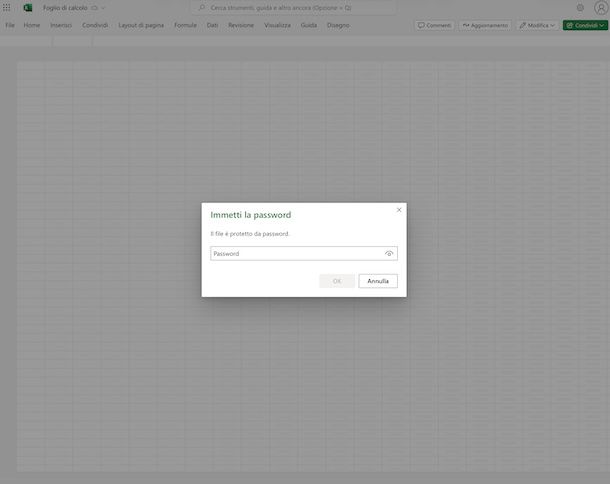Switch to the Home tab
Screen dimensions: 610x484
pos(32,25)
